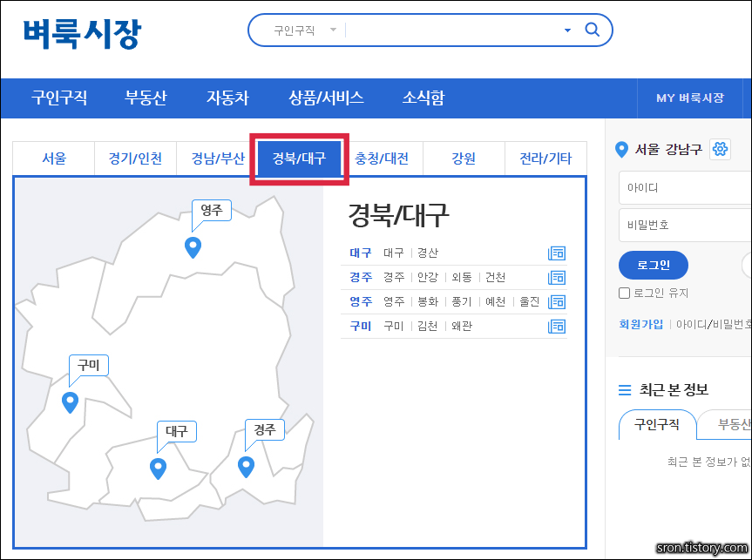Click the search magnifier icon
This screenshot has width=752, height=560.
click(593, 30)
